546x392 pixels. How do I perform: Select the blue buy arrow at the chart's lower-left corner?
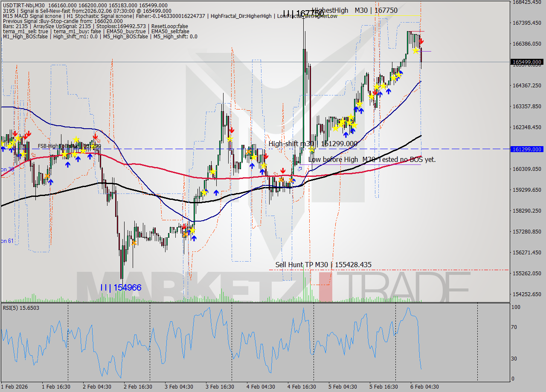pos(3,149)
